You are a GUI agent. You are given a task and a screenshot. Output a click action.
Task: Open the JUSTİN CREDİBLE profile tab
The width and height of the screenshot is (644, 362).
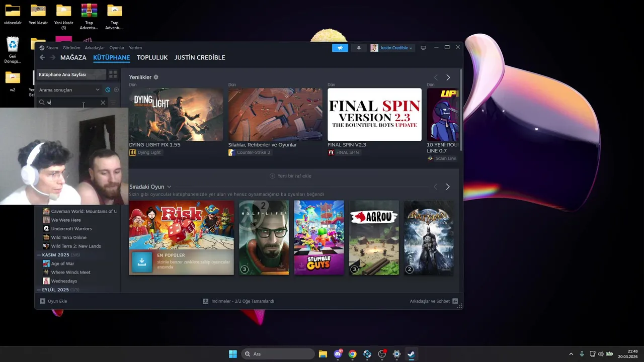200,57
